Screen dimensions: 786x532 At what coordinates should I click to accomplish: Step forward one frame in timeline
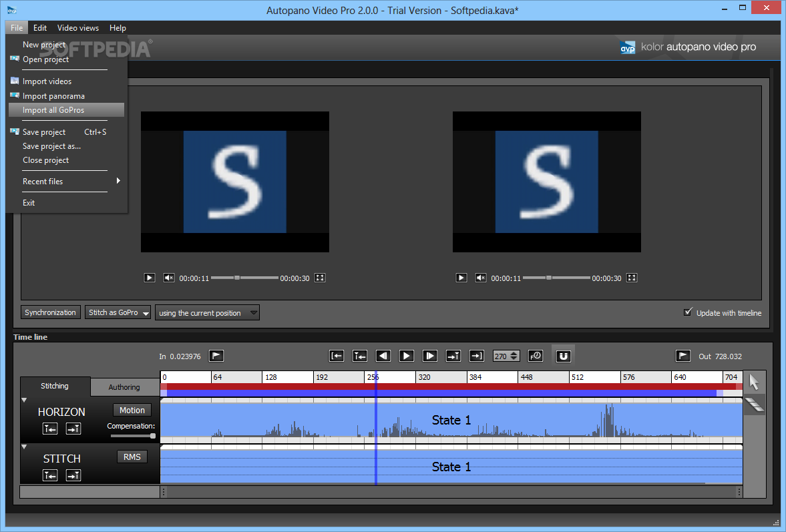[x=429, y=356]
